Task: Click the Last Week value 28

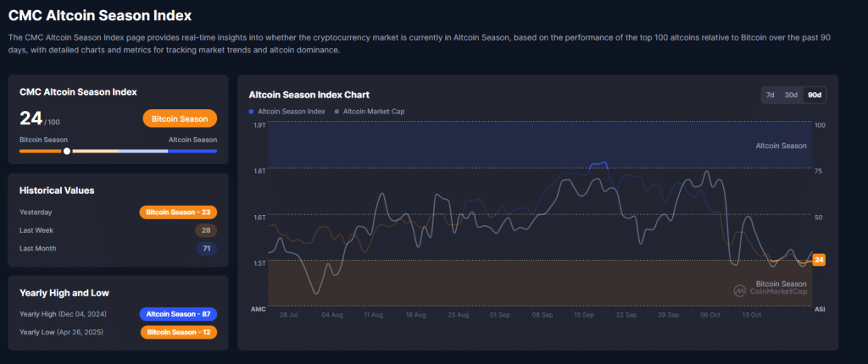Action: pyautogui.click(x=206, y=230)
